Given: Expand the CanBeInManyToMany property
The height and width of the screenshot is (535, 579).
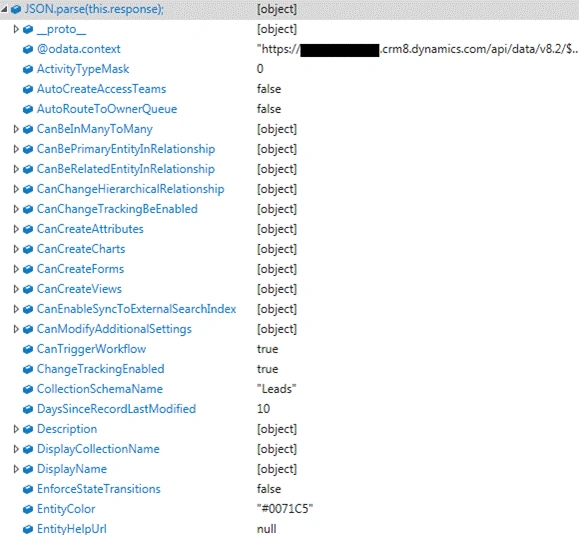Looking at the screenshot, I should [16, 129].
